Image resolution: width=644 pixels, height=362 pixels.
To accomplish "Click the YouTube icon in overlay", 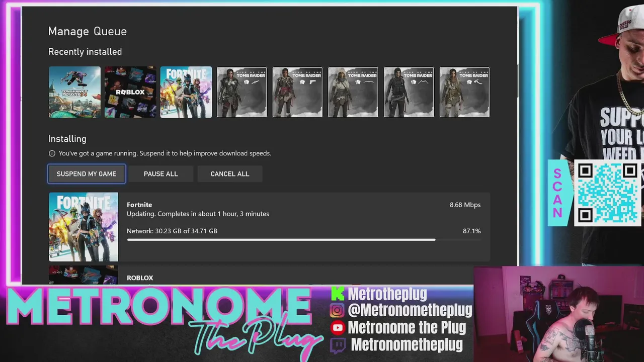I will tap(337, 328).
